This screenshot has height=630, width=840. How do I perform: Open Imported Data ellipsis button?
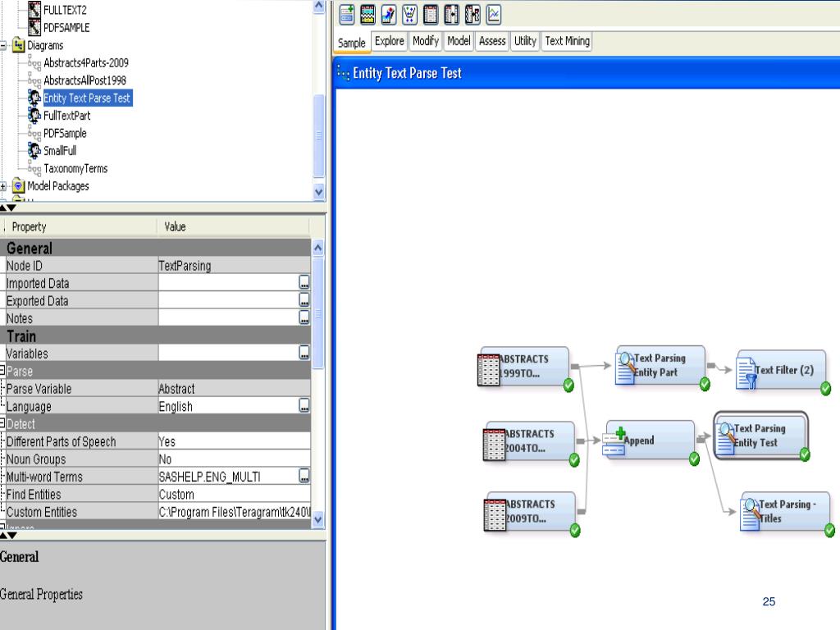pos(304,282)
